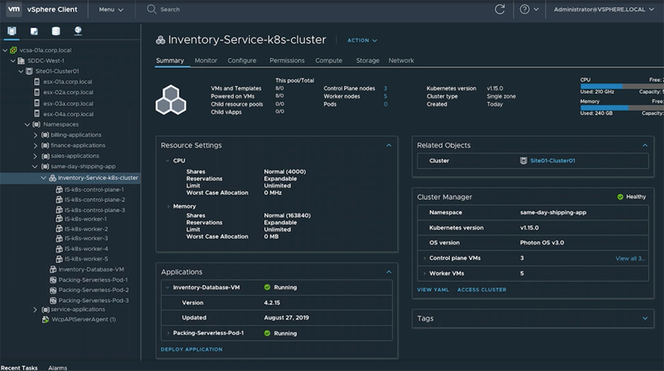Expand the finance-applications namespace

36,146
